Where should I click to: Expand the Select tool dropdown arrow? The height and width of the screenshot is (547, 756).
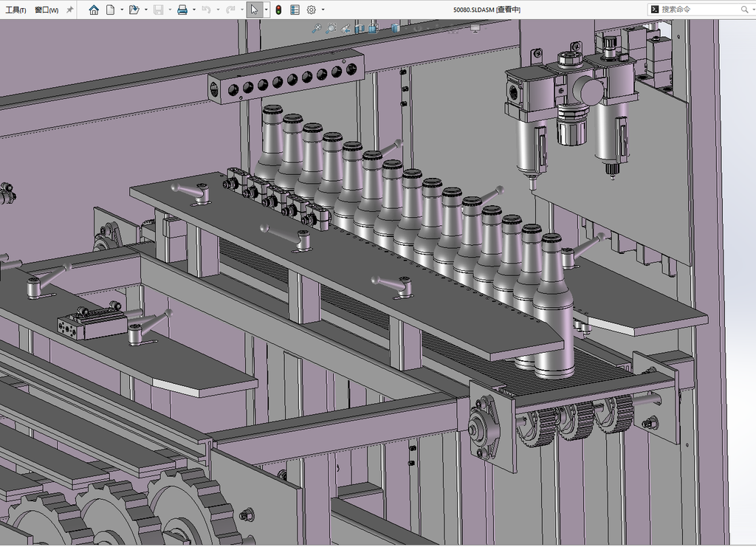pos(266,9)
